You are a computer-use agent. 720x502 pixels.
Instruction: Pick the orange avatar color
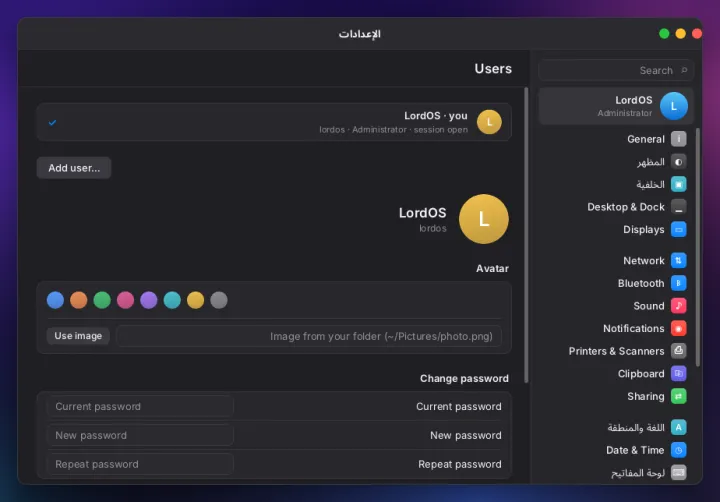point(79,300)
